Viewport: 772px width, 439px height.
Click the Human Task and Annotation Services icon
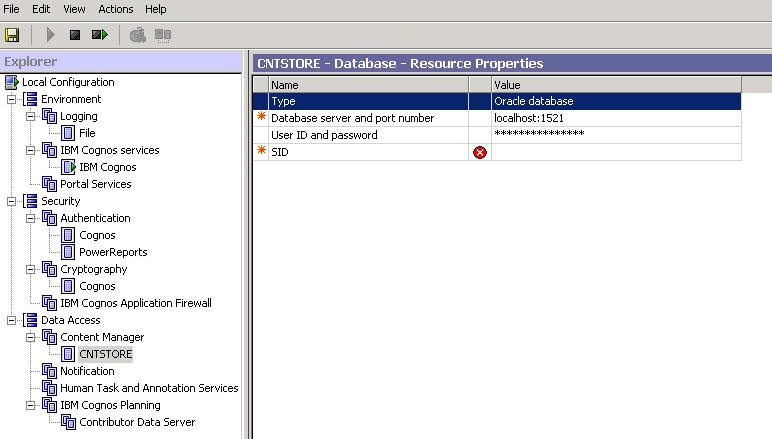point(49,388)
